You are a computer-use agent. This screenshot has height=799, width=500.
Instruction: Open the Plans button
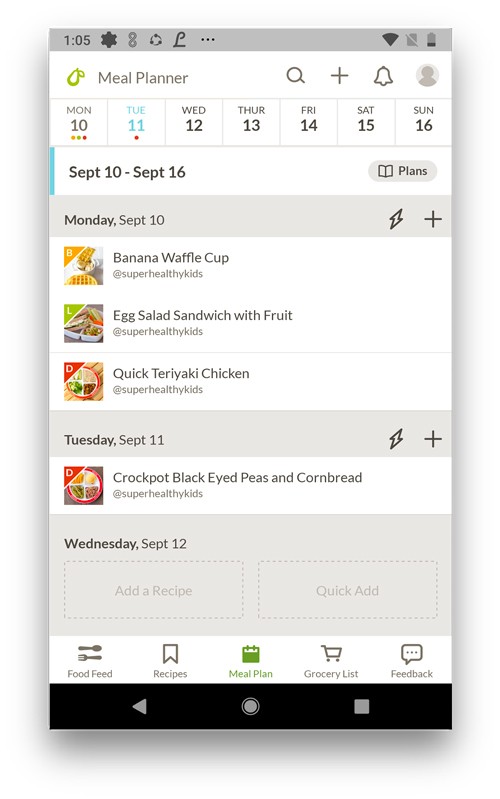(x=403, y=171)
